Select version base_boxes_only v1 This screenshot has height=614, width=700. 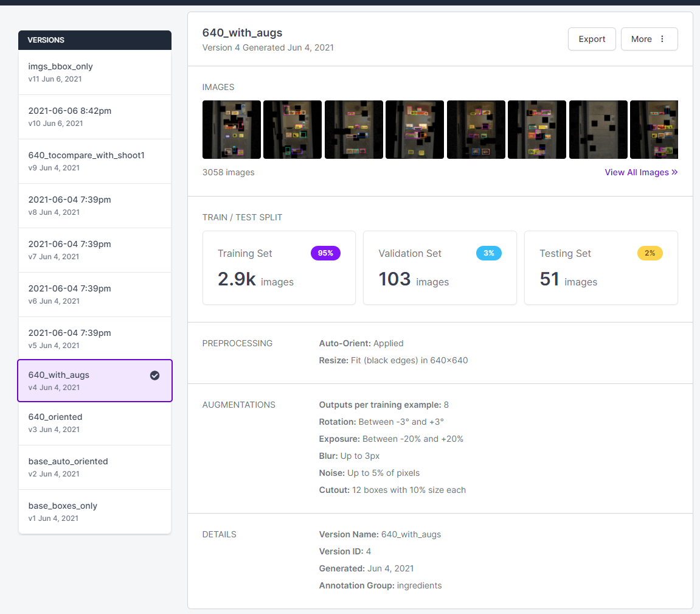(94, 511)
